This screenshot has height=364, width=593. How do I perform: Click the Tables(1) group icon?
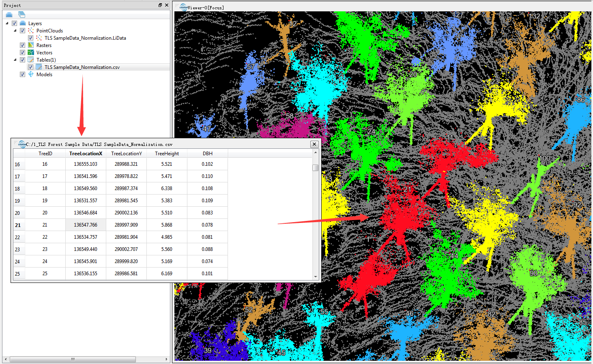click(31, 60)
